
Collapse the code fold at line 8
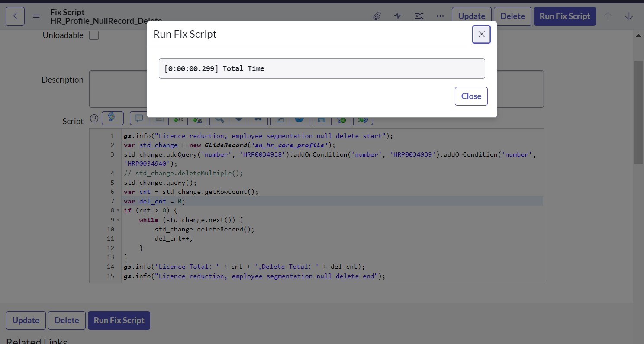(x=118, y=211)
